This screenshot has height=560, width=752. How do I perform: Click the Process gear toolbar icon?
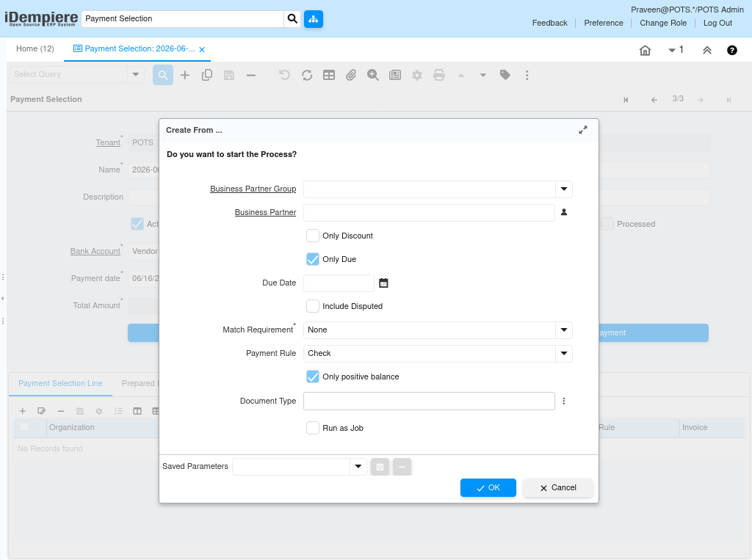417,76
